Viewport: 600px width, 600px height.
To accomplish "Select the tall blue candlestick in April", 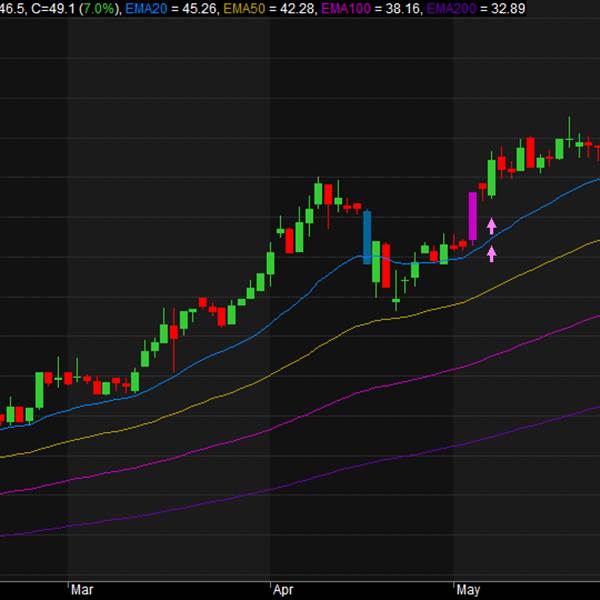I will (367, 237).
